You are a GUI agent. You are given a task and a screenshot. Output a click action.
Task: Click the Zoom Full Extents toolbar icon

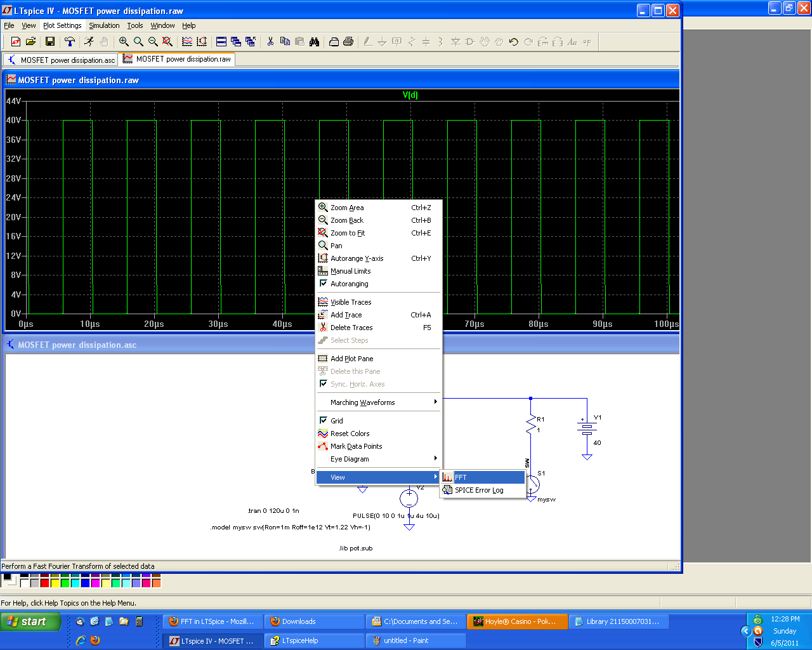click(167, 42)
